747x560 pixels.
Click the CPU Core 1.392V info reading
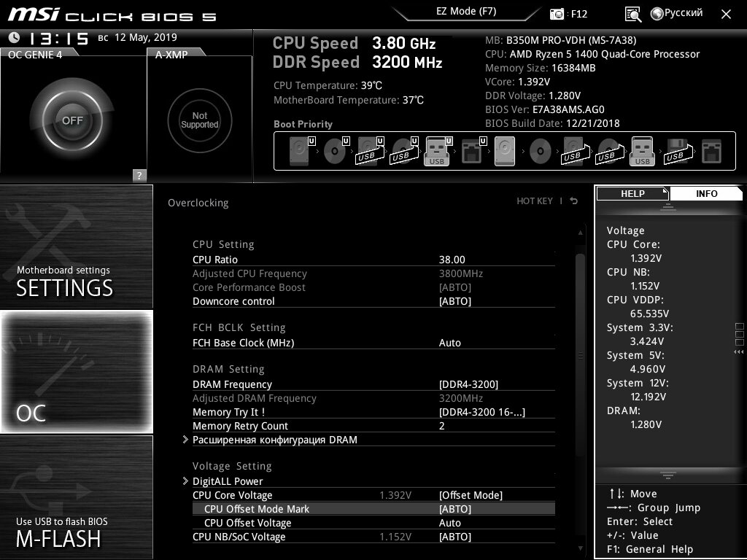646,258
